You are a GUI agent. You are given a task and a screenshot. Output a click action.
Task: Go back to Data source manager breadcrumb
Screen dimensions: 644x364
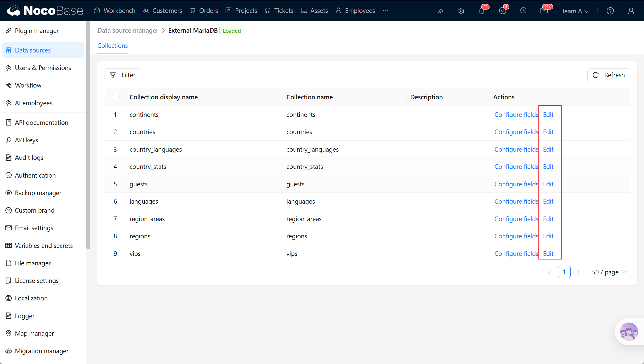(128, 30)
